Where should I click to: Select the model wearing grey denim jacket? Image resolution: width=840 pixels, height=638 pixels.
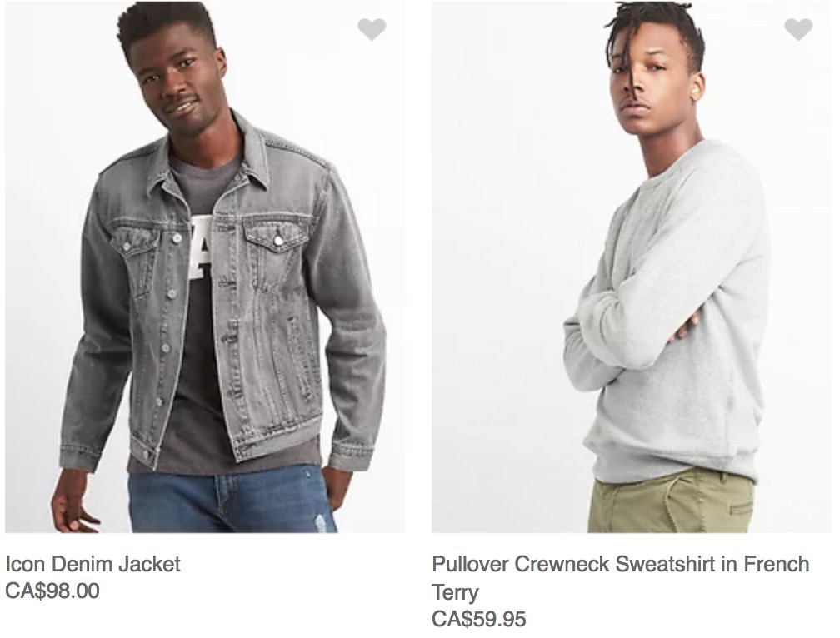click(205, 267)
